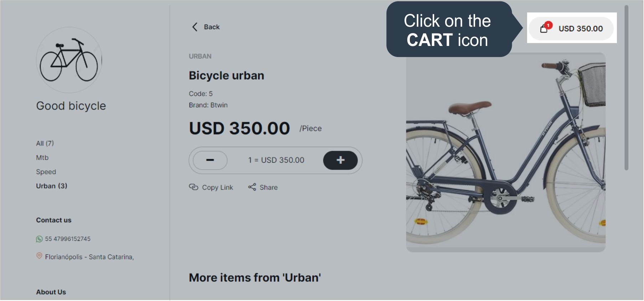
Task: Increase quantity with the plus button
Action: [x=340, y=160]
